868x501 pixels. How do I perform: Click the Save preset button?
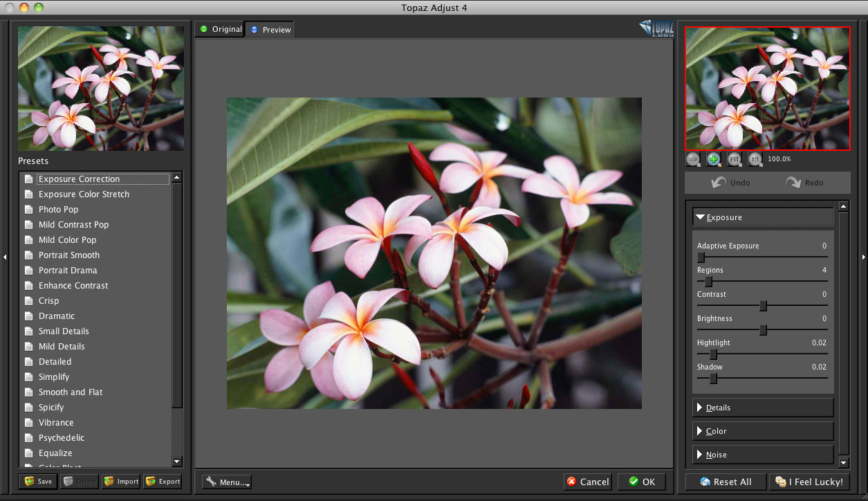point(38,482)
